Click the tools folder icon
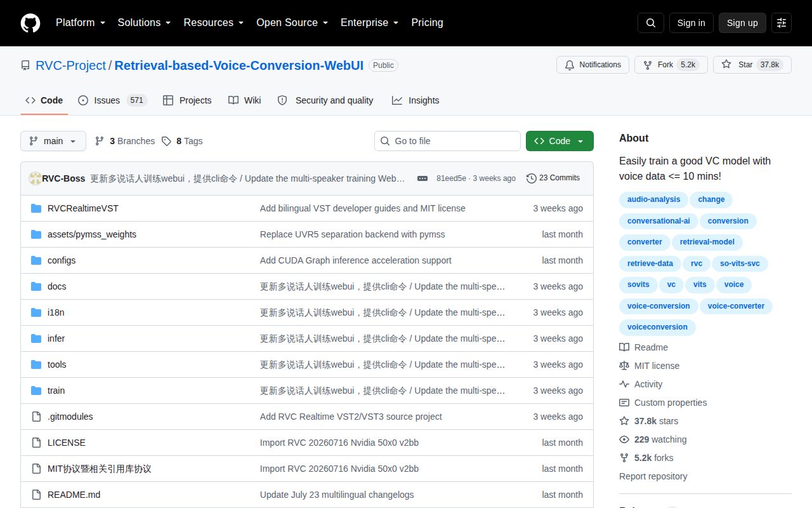 (36, 364)
